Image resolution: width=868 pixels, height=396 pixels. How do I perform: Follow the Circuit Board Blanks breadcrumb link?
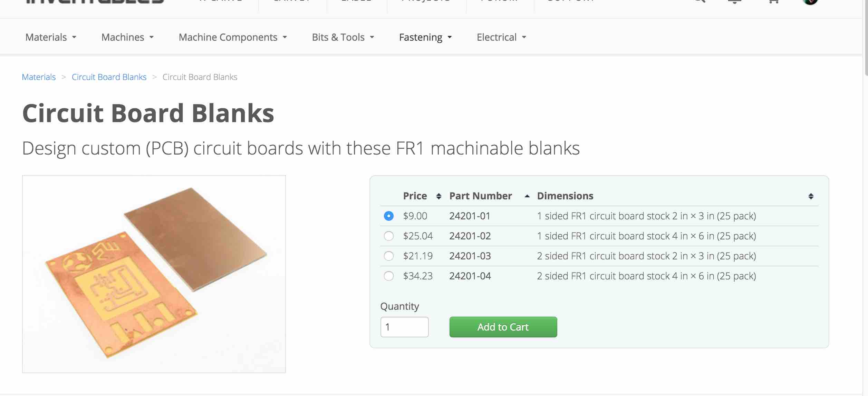[x=109, y=77]
